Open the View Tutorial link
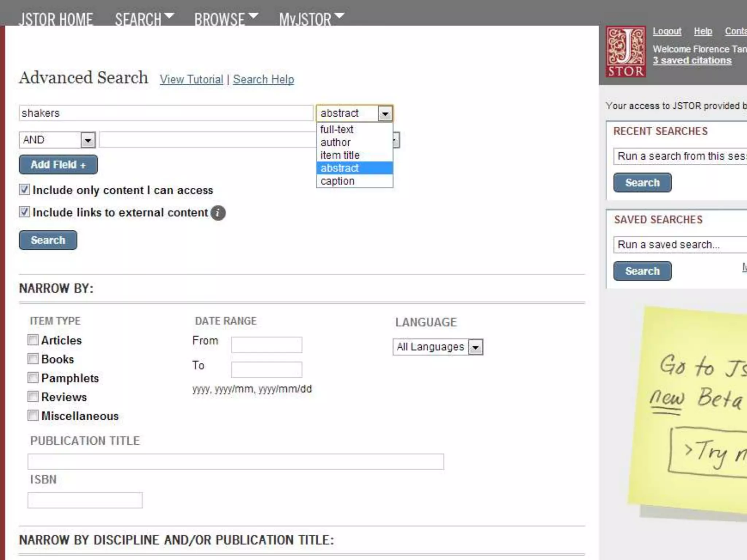Viewport: 747px width, 560px height. [x=191, y=79]
